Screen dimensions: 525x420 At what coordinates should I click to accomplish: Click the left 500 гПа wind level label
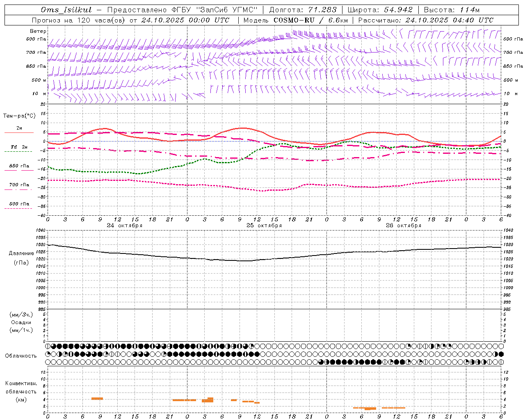tap(36, 39)
